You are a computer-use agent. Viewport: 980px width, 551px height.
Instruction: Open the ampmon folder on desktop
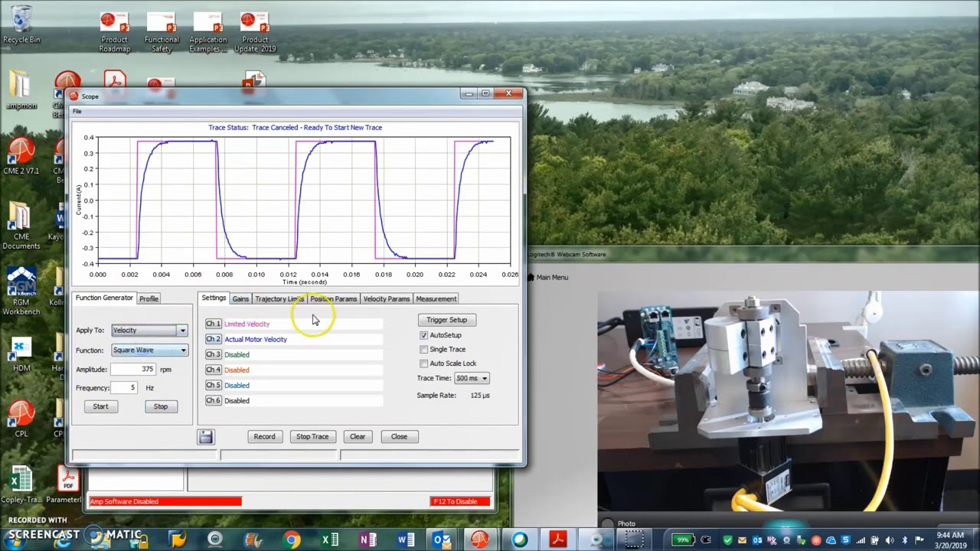(21, 90)
